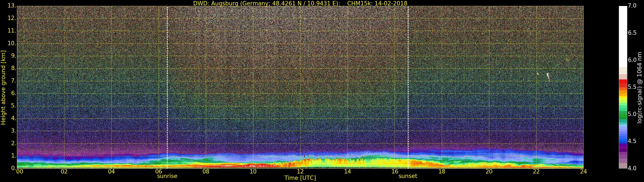Click the time axis tick label "10"
Image resolution: width=644 pixels, height=182 pixels.
(253, 172)
